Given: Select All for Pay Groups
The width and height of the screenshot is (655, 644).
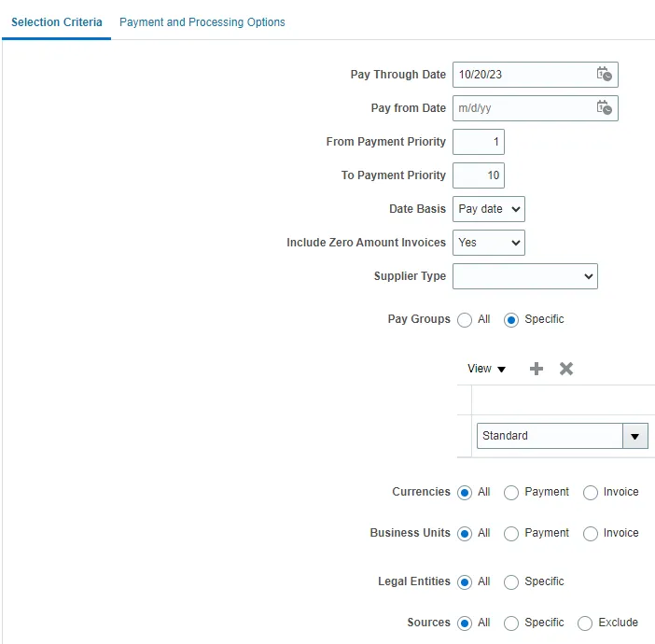Looking at the screenshot, I should click(465, 320).
